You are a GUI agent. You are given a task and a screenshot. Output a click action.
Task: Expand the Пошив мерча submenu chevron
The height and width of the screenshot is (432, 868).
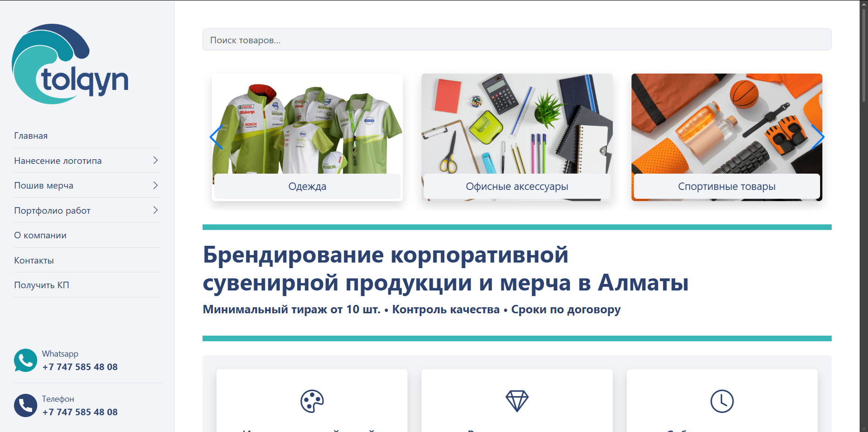click(156, 185)
